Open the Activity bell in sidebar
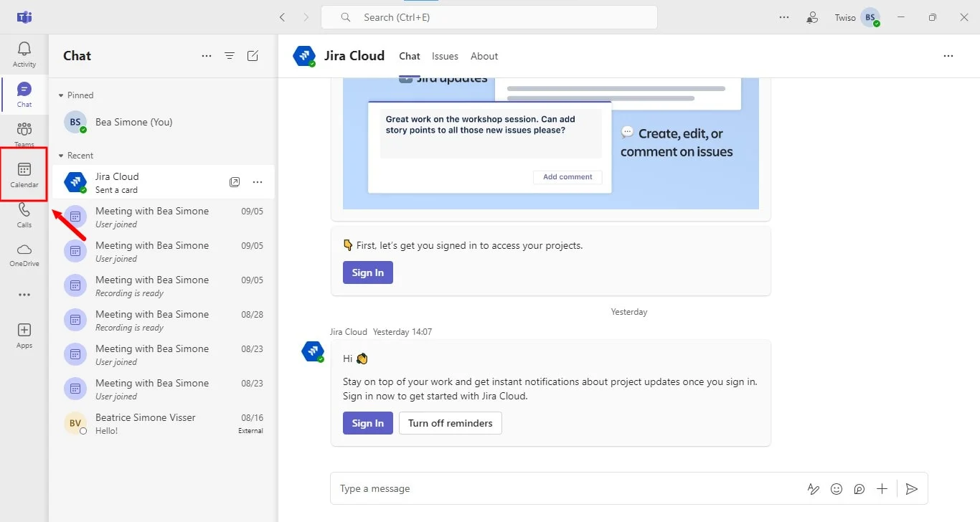This screenshot has width=980, height=522. tap(24, 54)
